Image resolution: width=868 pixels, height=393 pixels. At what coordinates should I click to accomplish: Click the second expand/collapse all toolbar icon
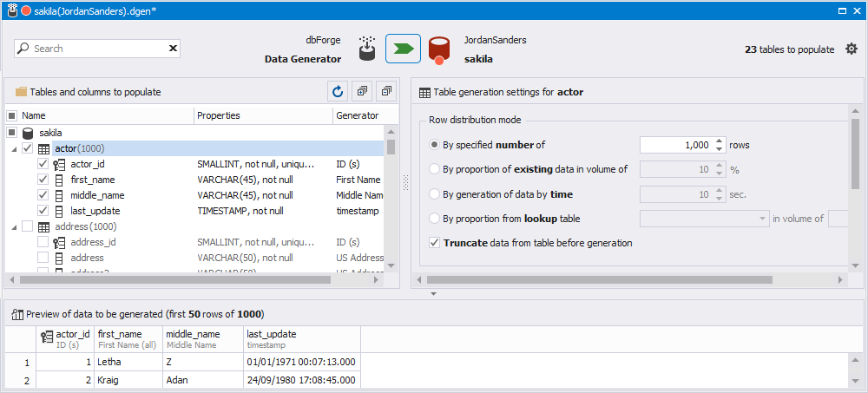point(386,92)
